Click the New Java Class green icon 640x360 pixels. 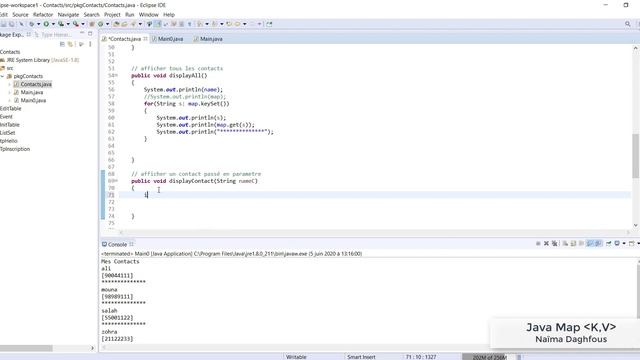pos(100,24)
